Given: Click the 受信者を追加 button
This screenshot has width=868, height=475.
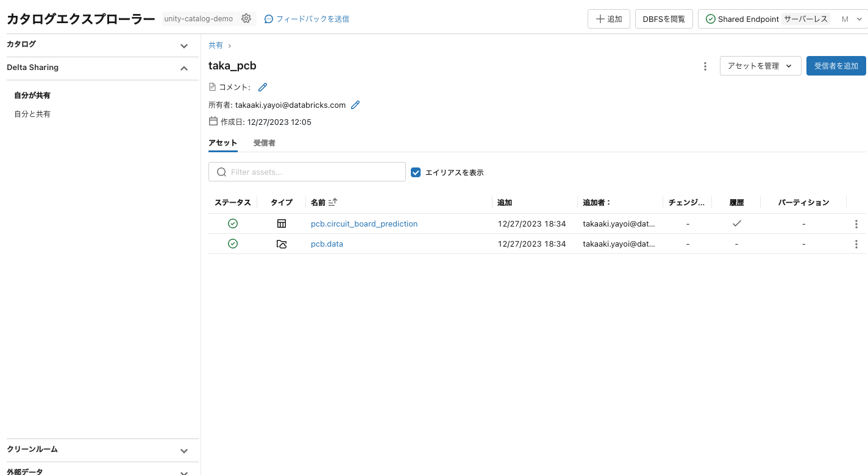Looking at the screenshot, I should [x=836, y=66].
